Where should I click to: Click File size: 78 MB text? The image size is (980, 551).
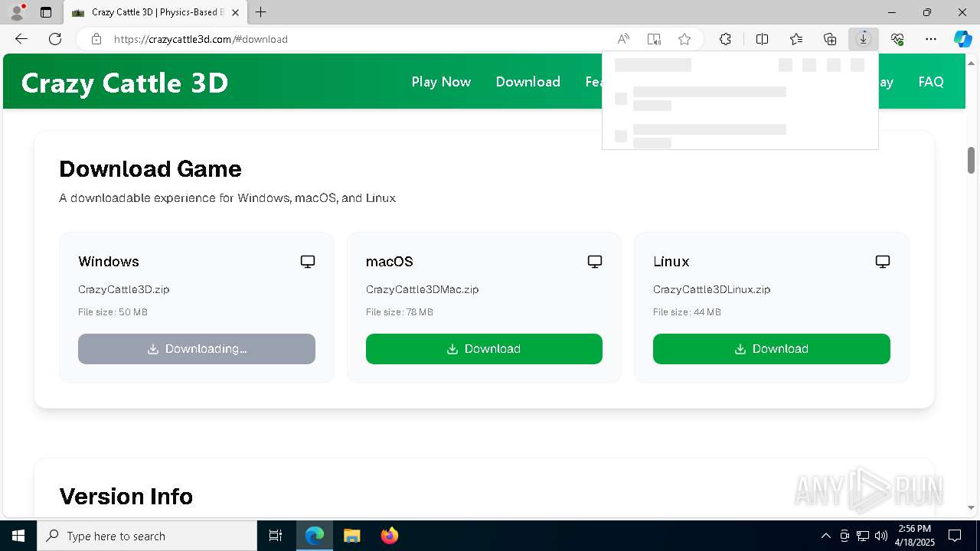pyautogui.click(x=400, y=312)
